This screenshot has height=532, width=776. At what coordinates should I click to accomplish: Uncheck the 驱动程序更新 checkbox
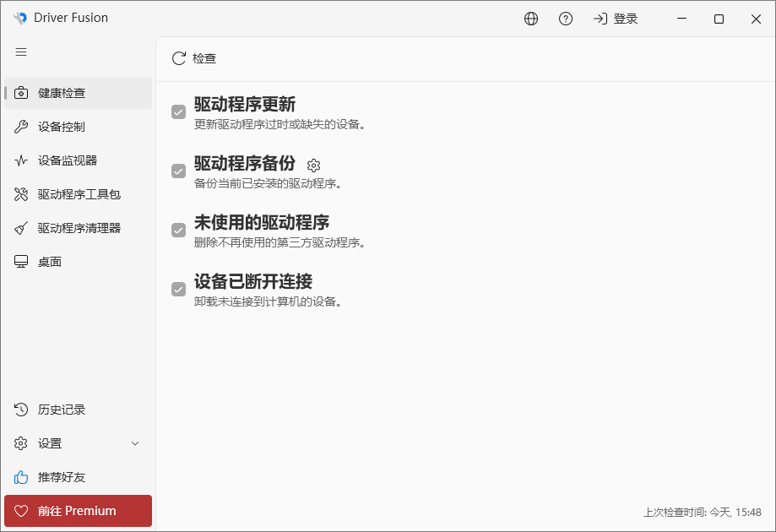pyautogui.click(x=179, y=111)
